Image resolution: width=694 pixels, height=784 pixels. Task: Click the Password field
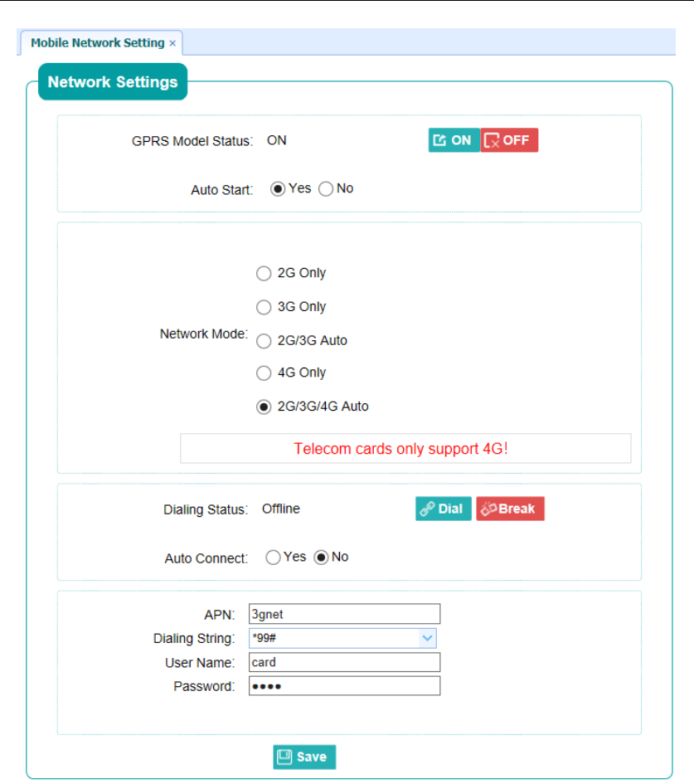point(344,686)
